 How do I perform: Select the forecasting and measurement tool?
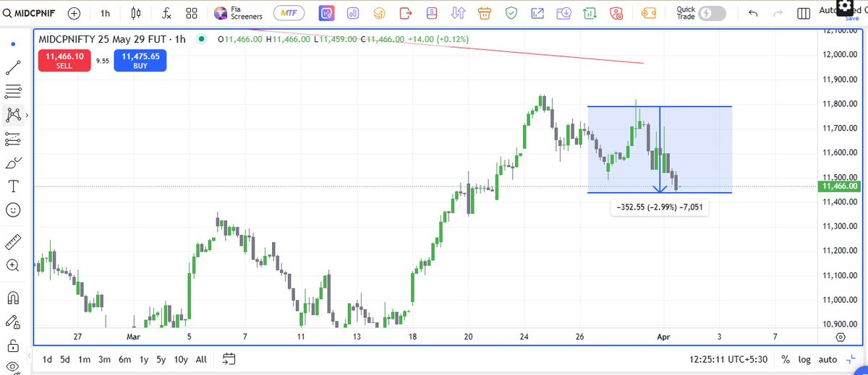[13, 138]
